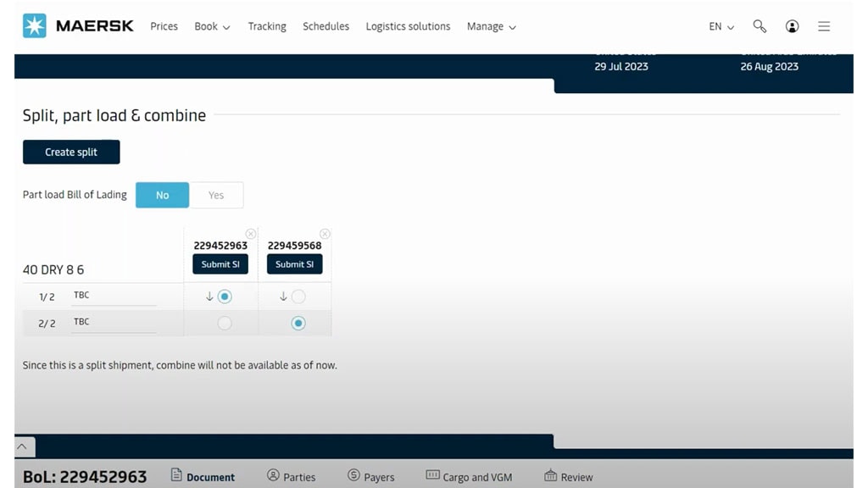This screenshot has width=868, height=488.
Task: Select radio button for split 1/2 under 229459568
Action: coord(298,296)
